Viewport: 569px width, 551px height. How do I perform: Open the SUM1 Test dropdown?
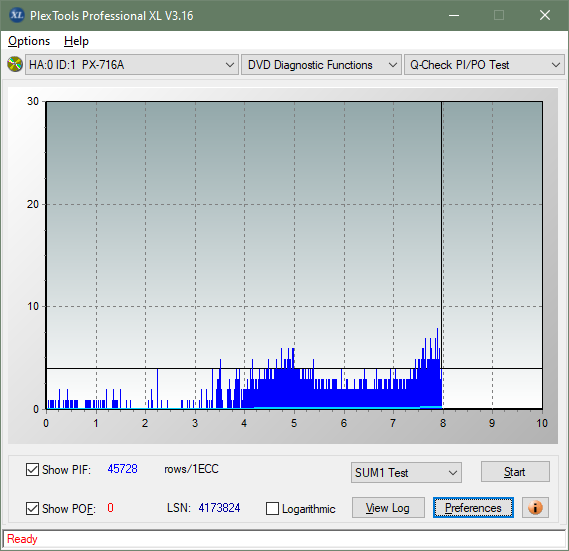click(x=406, y=472)
